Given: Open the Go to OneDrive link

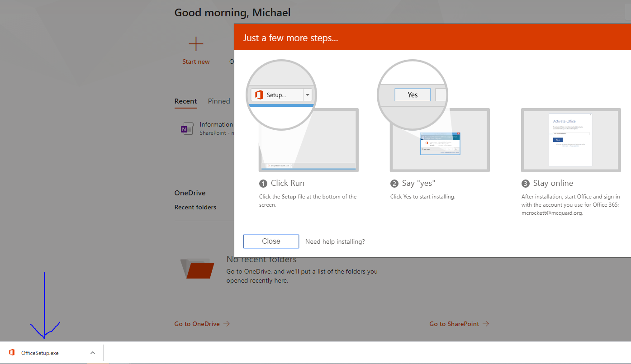Looking at the screenshot, I should [197, 324].
